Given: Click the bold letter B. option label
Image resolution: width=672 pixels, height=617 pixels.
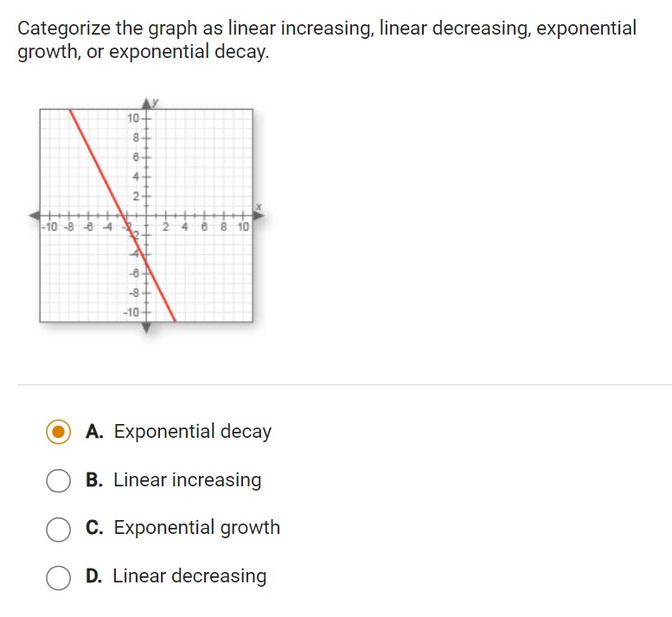Looking at the screenshot, I should pos(94,480).
